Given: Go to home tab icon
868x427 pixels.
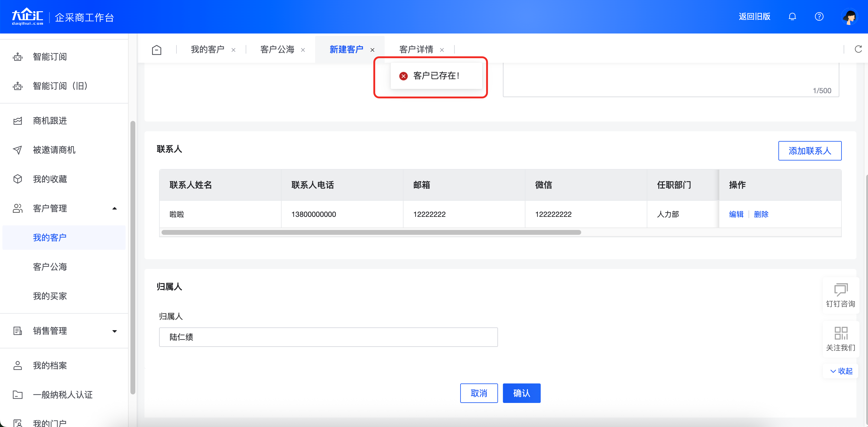Looking at the screenshot, I should [x=157, y=50].
